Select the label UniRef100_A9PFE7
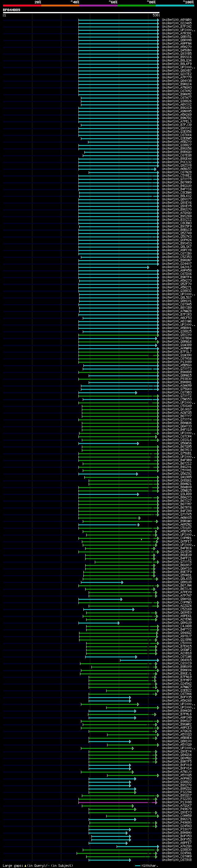The height and width of the screenshot is (868, 197). point(177,843)
